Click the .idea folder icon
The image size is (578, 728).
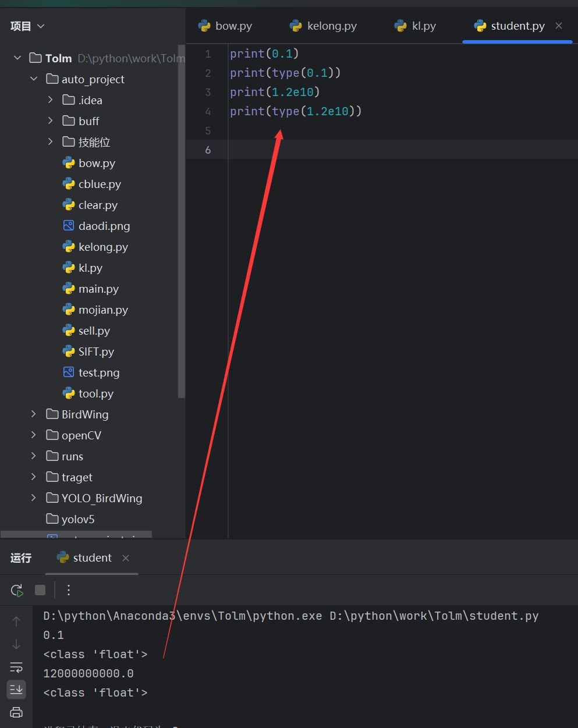point(69,100)
